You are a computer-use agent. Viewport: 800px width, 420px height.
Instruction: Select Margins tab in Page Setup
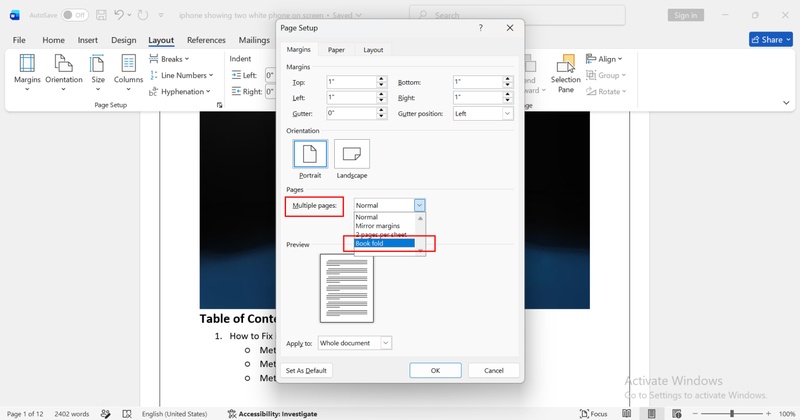click(298, 50)
